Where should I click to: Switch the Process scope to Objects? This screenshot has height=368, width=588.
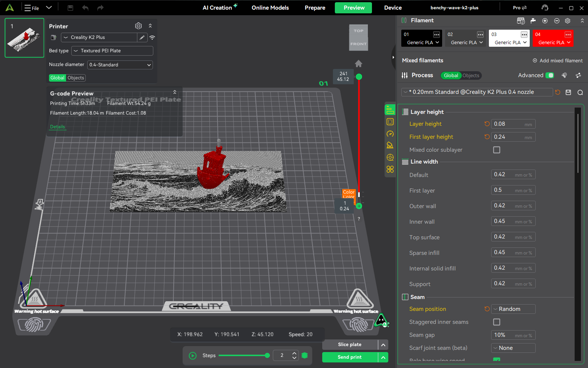[x=471, y=76]
